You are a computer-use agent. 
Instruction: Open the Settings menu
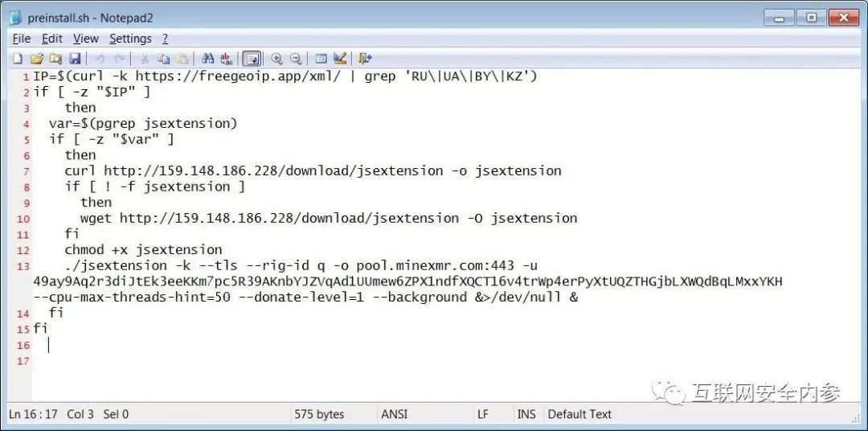[131, 39]
